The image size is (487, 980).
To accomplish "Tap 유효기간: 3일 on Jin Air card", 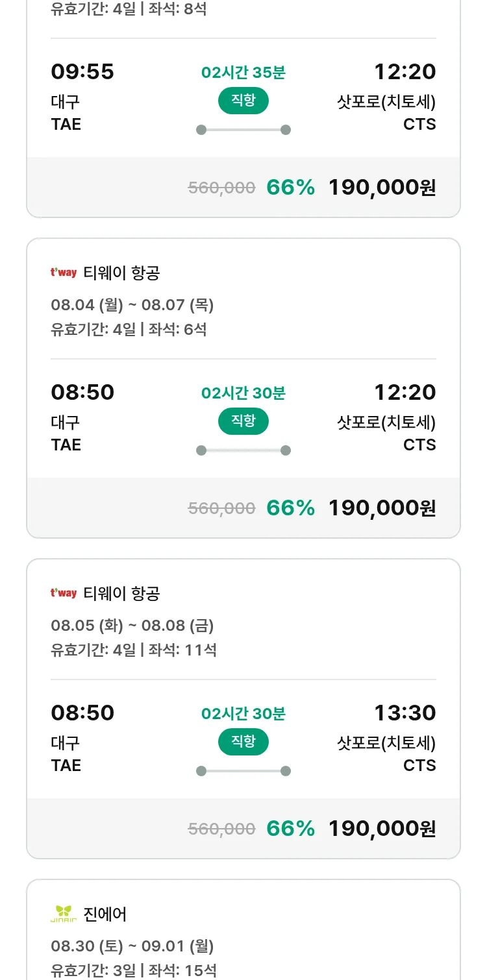I will [93, 970].
